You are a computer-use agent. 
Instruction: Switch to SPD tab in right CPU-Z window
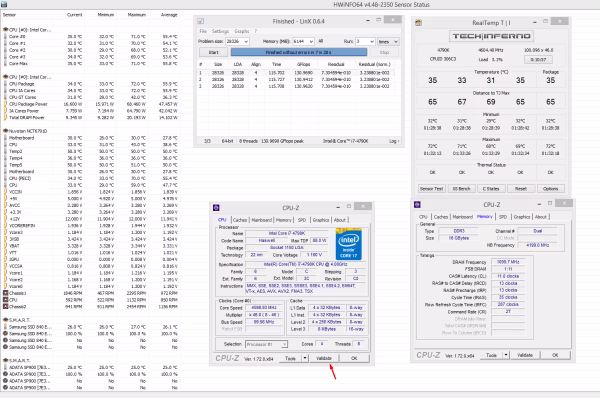[503, 217]
